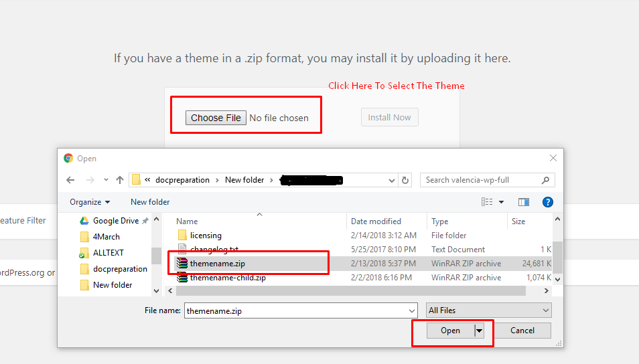Image resolution: width=639 pixels, height=364 pixels.
Task: Open the licensing folder
Action: [206, 236]
